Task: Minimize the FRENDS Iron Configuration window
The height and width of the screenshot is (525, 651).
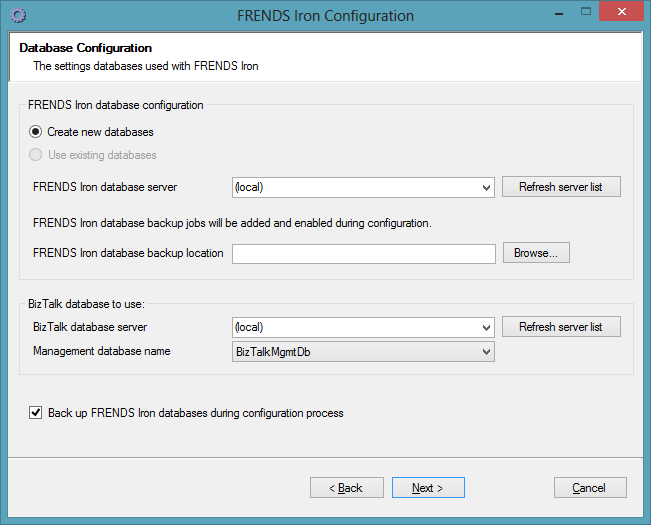Action: coord(559,13)
